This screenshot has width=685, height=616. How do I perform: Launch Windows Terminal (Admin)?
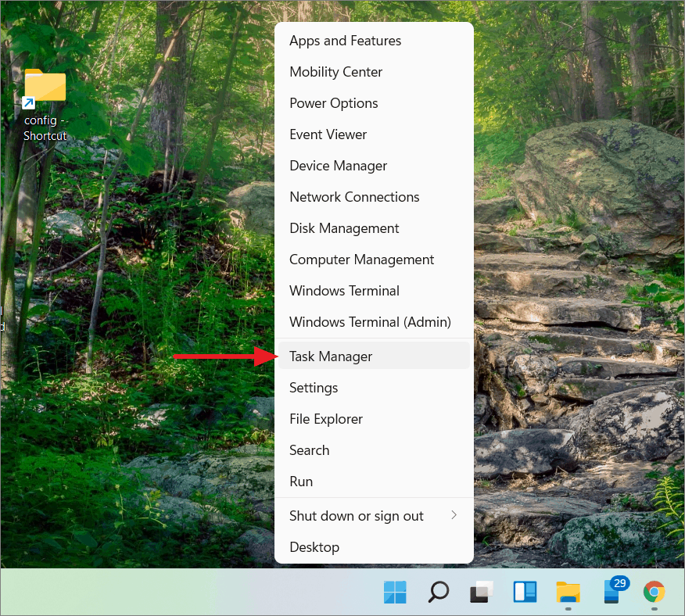pos(370,321)
